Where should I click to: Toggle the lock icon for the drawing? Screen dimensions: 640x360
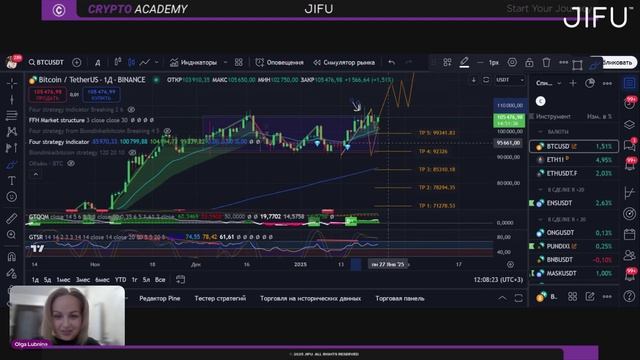click(x=529, y=62)
